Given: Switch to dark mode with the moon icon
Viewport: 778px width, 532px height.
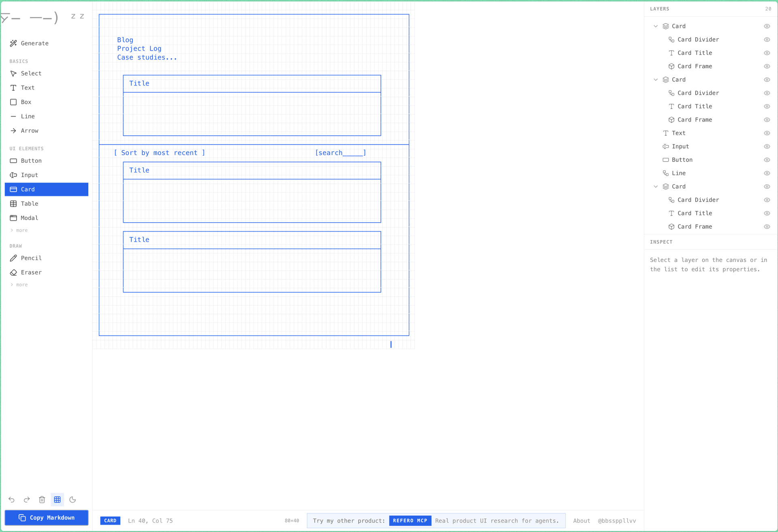Looking at the screenshot, I should coord(73,500).
